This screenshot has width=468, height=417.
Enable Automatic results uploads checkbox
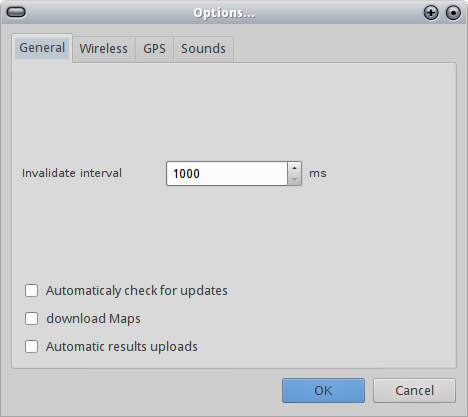coord(31,346)
